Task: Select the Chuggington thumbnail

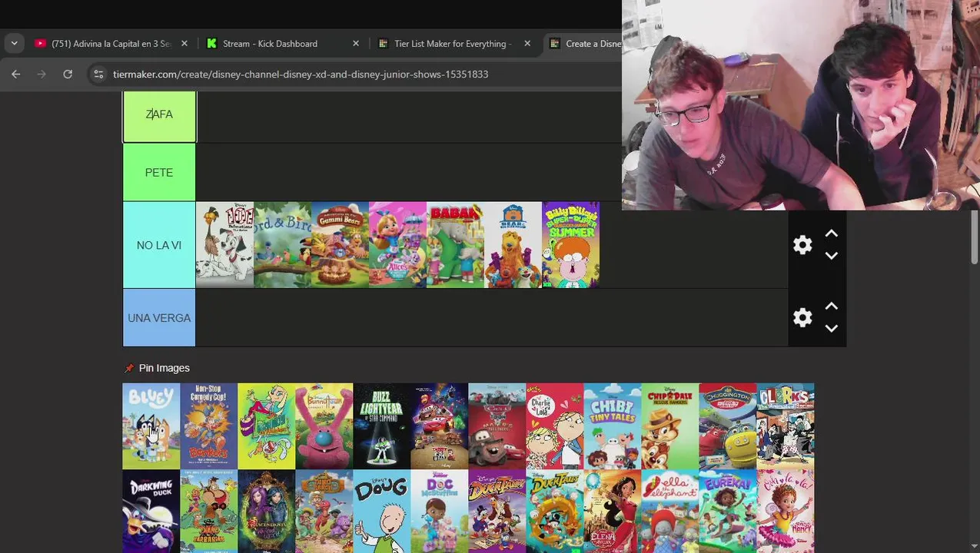Action: click(x=728, y=426)
